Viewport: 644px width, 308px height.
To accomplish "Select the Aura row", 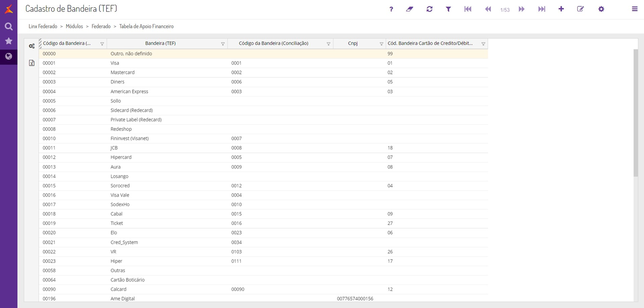I will pyautogui.click(x=263, y=167).
